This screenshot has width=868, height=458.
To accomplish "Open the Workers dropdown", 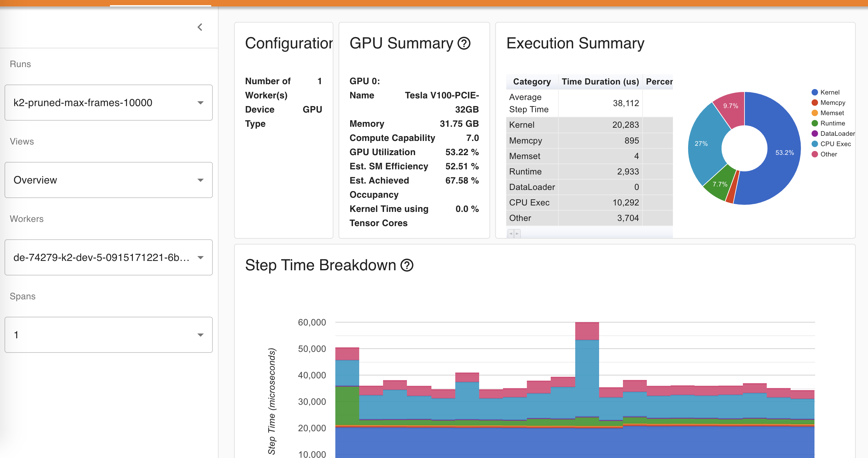I will [x=108, y=257].
